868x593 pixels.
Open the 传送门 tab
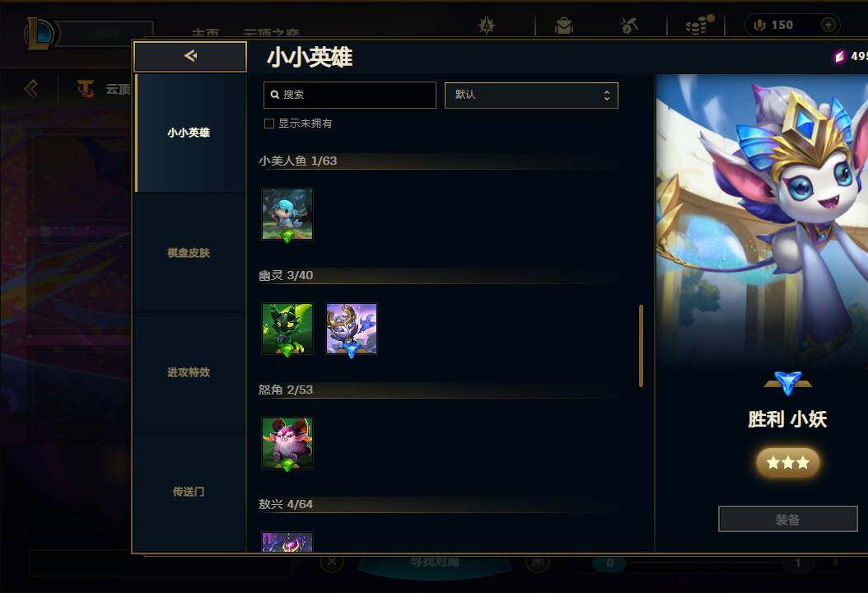click(189, 492)
